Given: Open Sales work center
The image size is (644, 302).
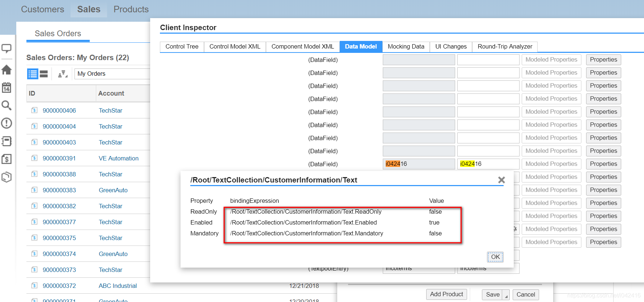Looking at the screenshot, I should (89, 9).
